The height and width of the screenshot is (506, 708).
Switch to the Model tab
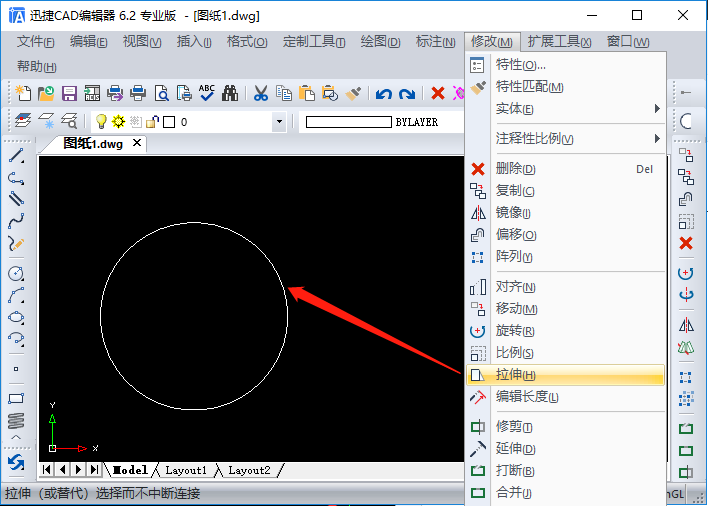pos(130,470)
